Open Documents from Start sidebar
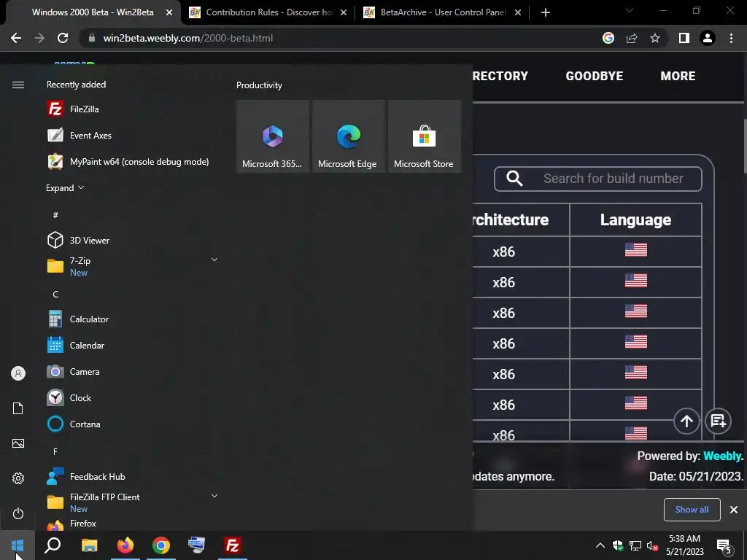This screenshot has width=747, height=560. (18, 408)
